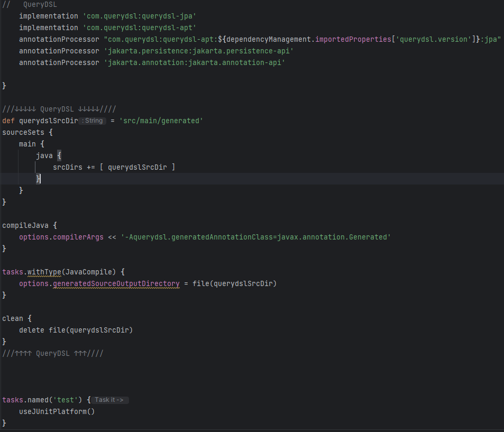
Task: Click importedProperties in annotationProcessor line
Action: click(x=353, y=39)
